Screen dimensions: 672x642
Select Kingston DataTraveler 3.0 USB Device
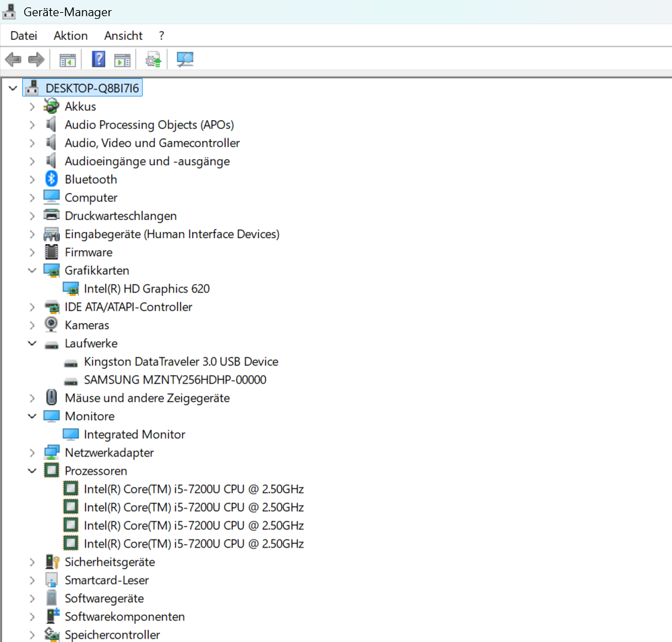[181, 361]
